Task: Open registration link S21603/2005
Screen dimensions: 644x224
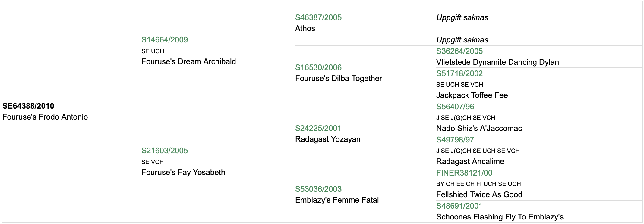Action: [x=165, y=151]
